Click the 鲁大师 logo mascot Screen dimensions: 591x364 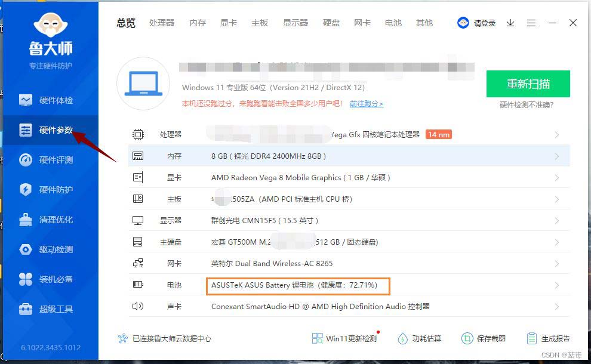tap(51, 25)
